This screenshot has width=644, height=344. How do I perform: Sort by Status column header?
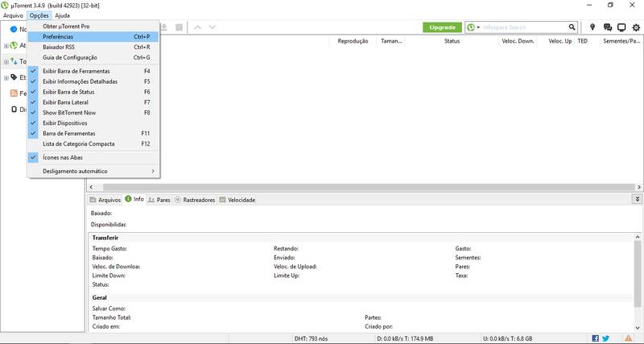tap(452, 41)
